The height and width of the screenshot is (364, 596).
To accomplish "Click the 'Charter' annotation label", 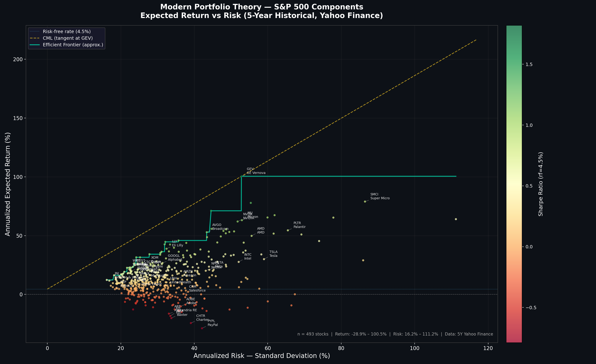I will [203, 320].
